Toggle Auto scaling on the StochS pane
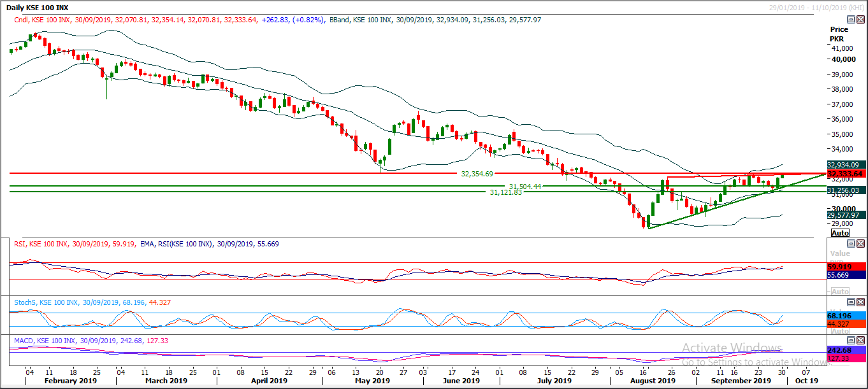 [840, 331]
